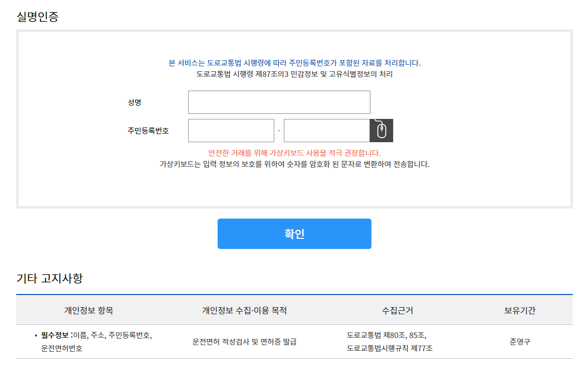Select the 실명인증 heading text
Image resolution: width=588 pixels, height=378 pixels.
click(x=37, y=17)
